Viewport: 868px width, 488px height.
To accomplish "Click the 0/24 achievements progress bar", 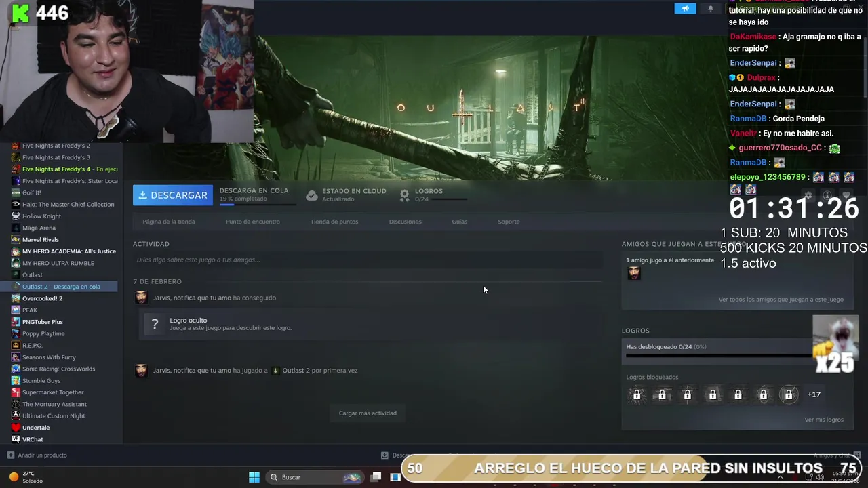I will 719,355.
